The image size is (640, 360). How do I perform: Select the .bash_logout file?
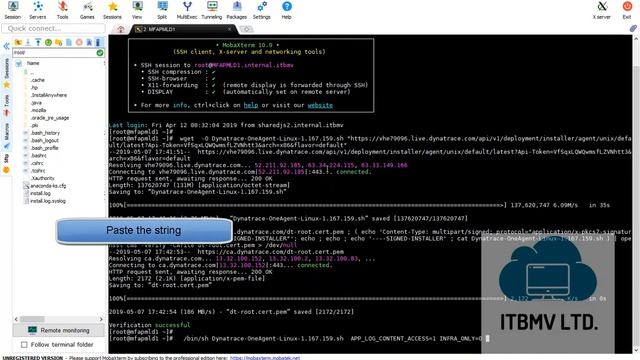(44, 140)
